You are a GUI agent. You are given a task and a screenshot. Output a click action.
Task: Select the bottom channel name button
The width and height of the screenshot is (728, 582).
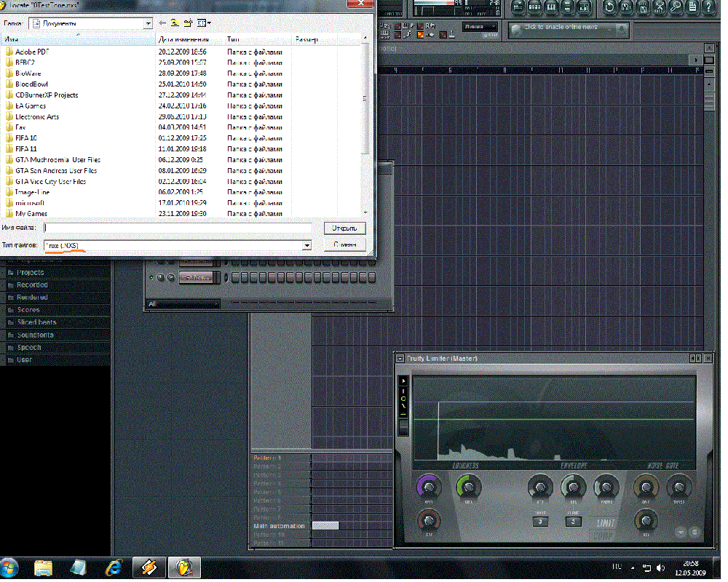pos(197,278)
